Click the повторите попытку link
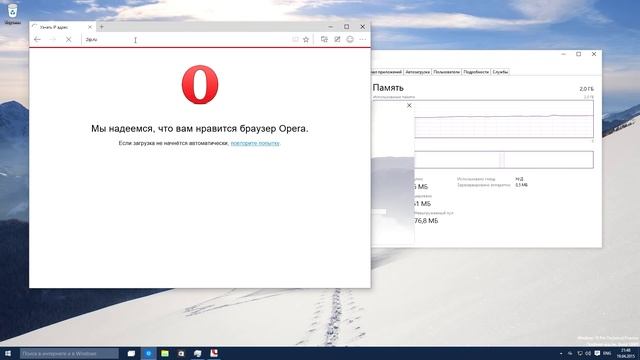Image resolution: width=640 pixels, height=360 pixels. tap(255, 143)
